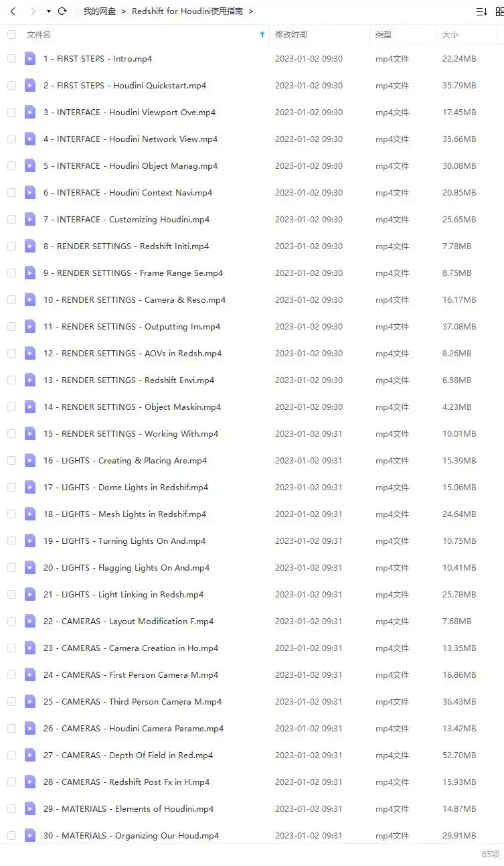Select checkbox for 12 - RENDER SETTINGS AOVs
504x866 pixels.
tap(11, 354)
